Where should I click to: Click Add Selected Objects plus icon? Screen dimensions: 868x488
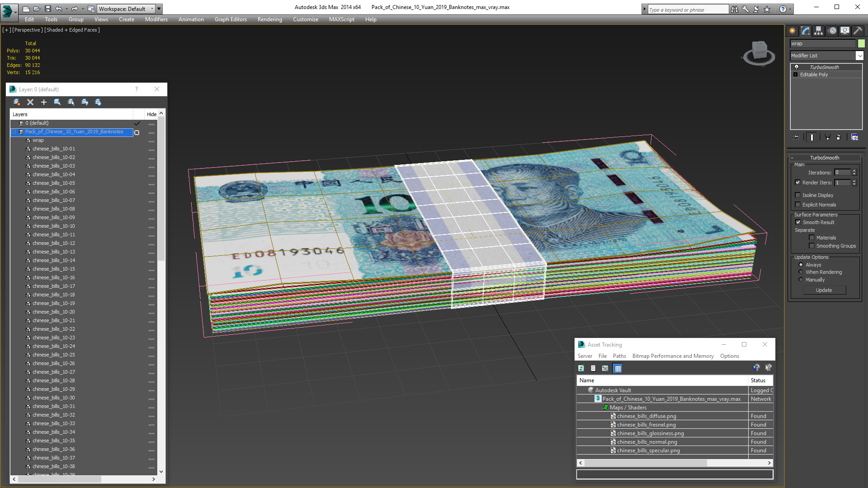[44, 102]
